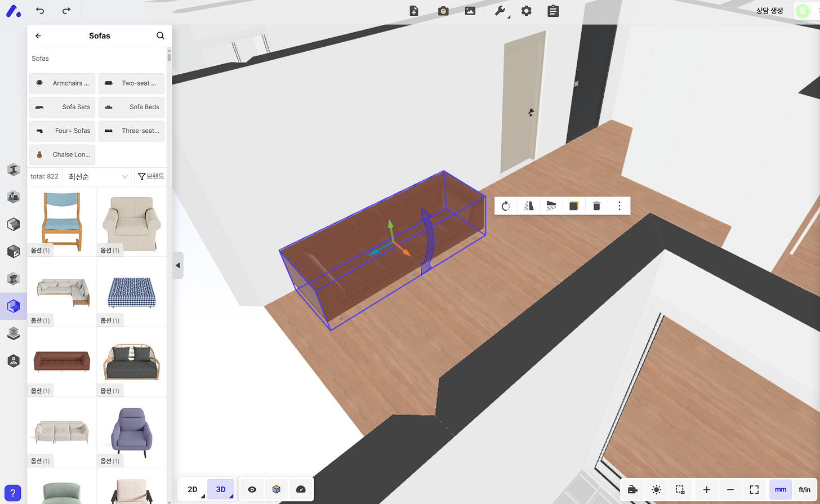820x504 pixels.
Task: Open the wrench tools menu
Action: coord(501,11)
